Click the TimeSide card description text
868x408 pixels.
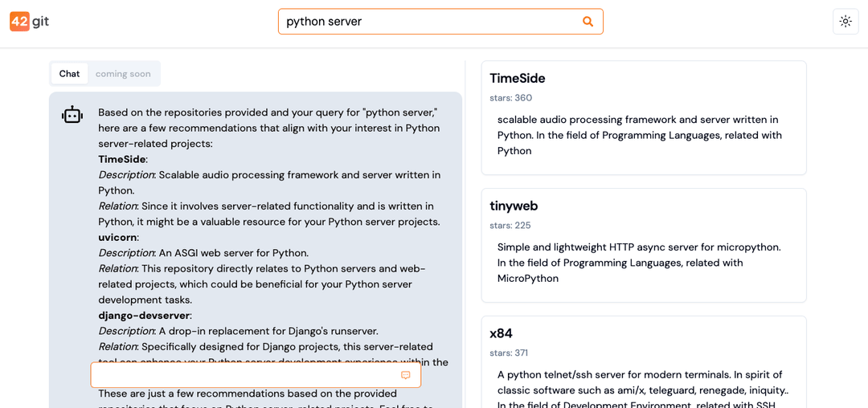click(x=638, y=135)
